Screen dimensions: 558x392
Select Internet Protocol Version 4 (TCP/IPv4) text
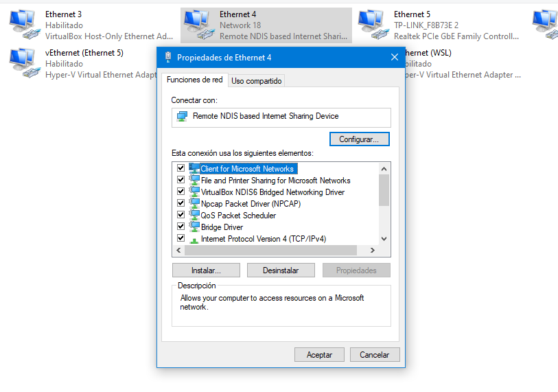264,239
